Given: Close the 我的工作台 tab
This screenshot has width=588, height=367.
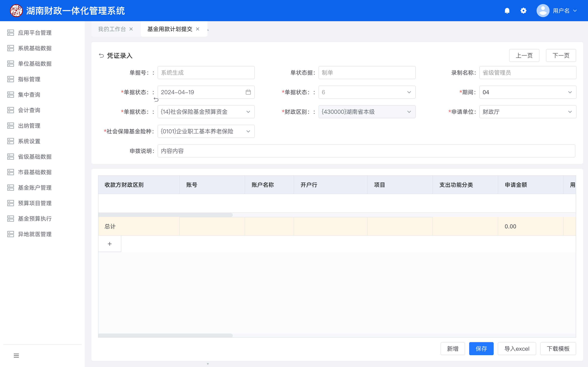Looking at the screenshot, I should coord(131,29).
